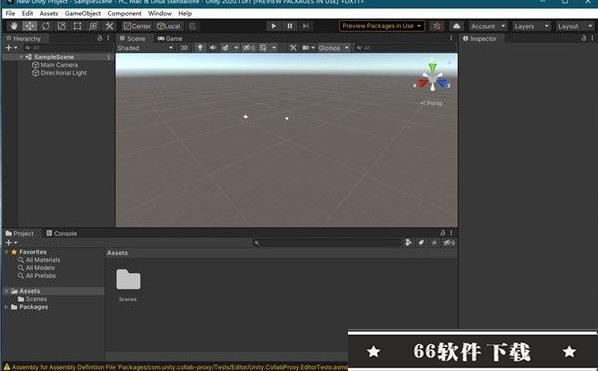Click the Pause button
Viewport: 598px width, 371px height.
click(x=289, y=26)
